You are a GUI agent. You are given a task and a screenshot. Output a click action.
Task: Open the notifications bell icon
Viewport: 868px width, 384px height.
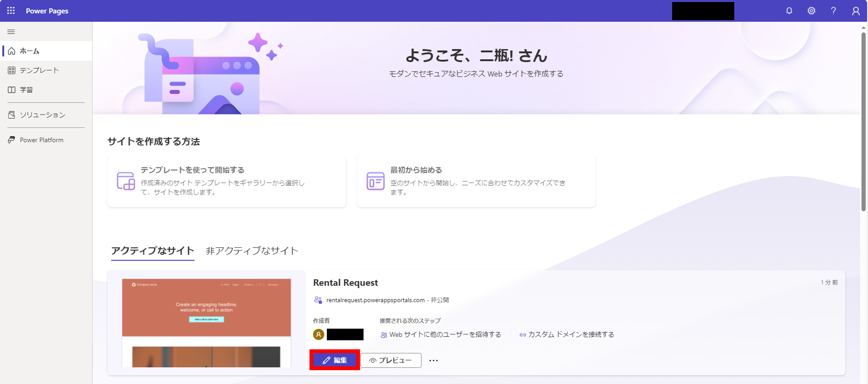coord(789,11)
